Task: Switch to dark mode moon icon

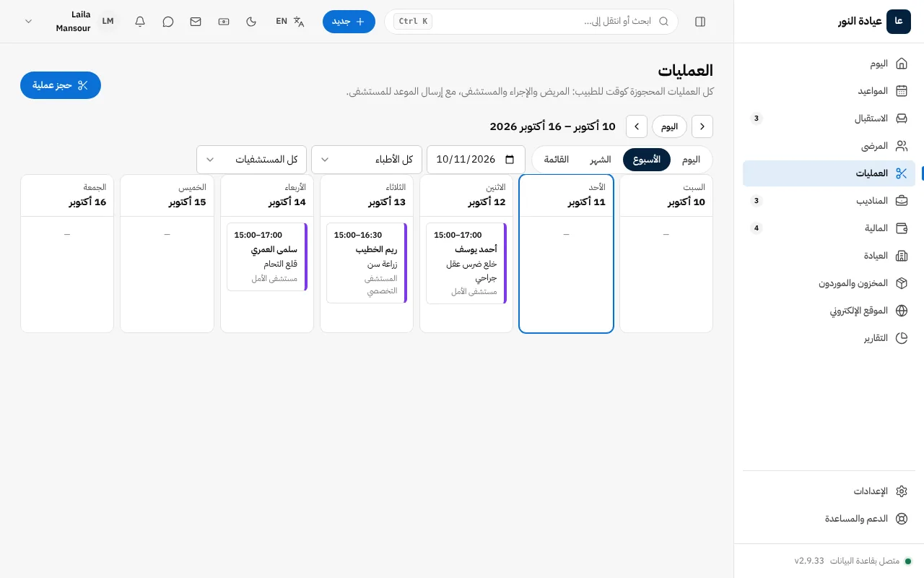Action: click(x=251, y=22)
